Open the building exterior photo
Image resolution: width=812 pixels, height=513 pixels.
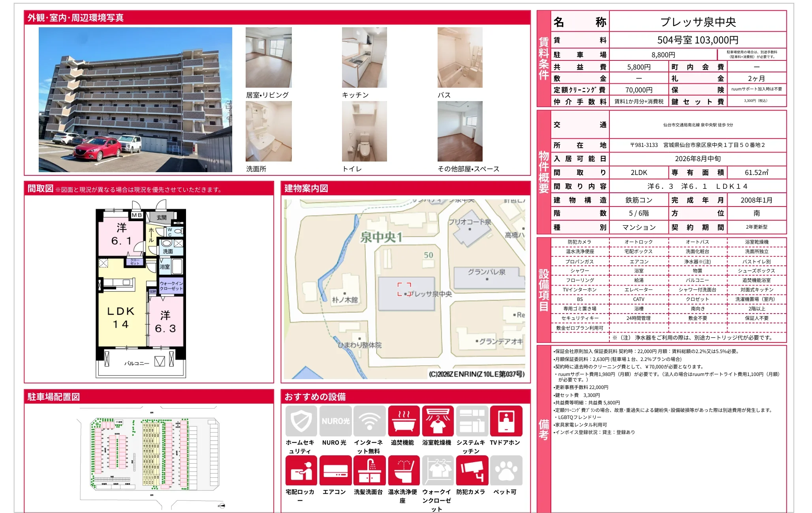coord(135,100)
